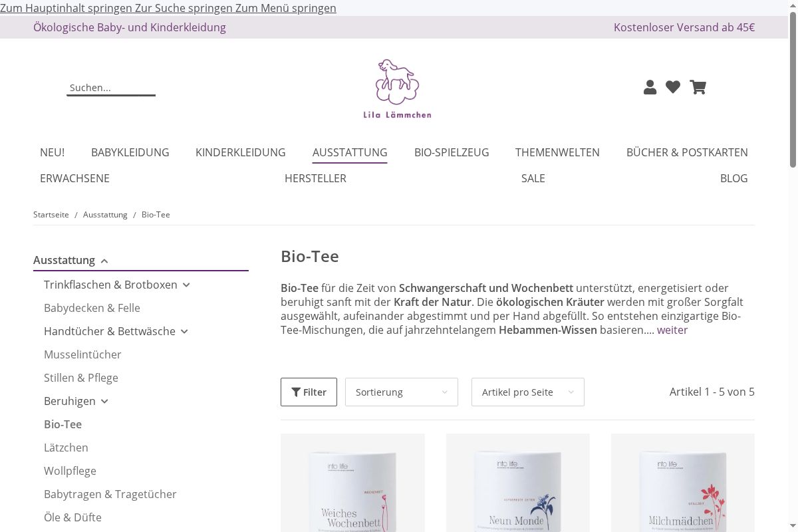Open the Sortierung dropdown
This screenshot has height=532, width=798.
tap(402, 392)
